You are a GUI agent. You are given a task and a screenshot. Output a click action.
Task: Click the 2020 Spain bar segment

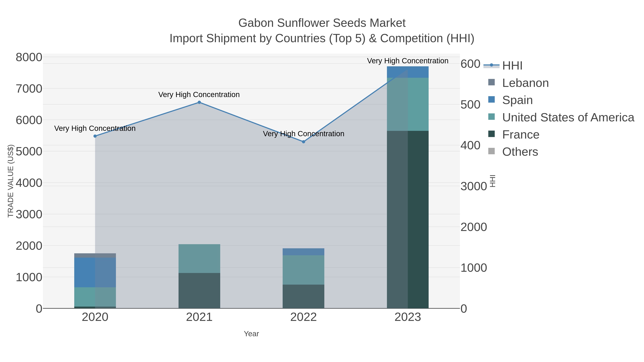click(x=95, y=273)
